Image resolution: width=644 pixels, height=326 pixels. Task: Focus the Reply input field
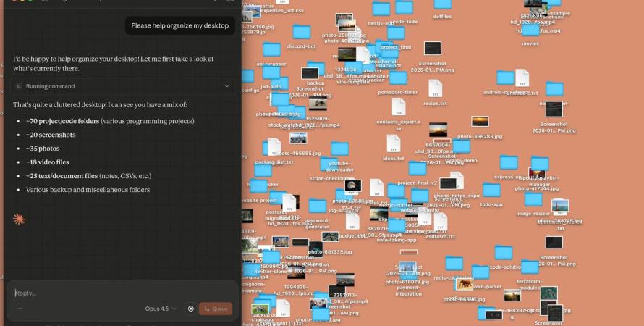[122, 293]
